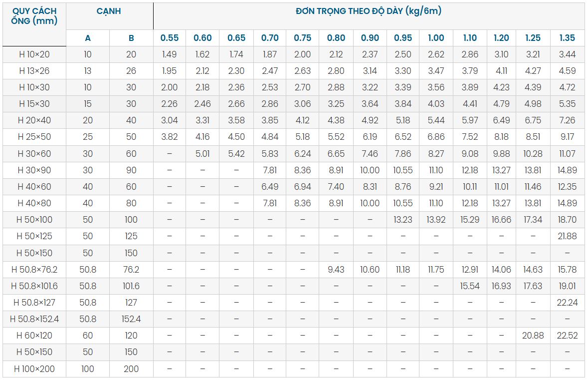
Task: Select the row label "H 30×90"
Action: point(34,170)
